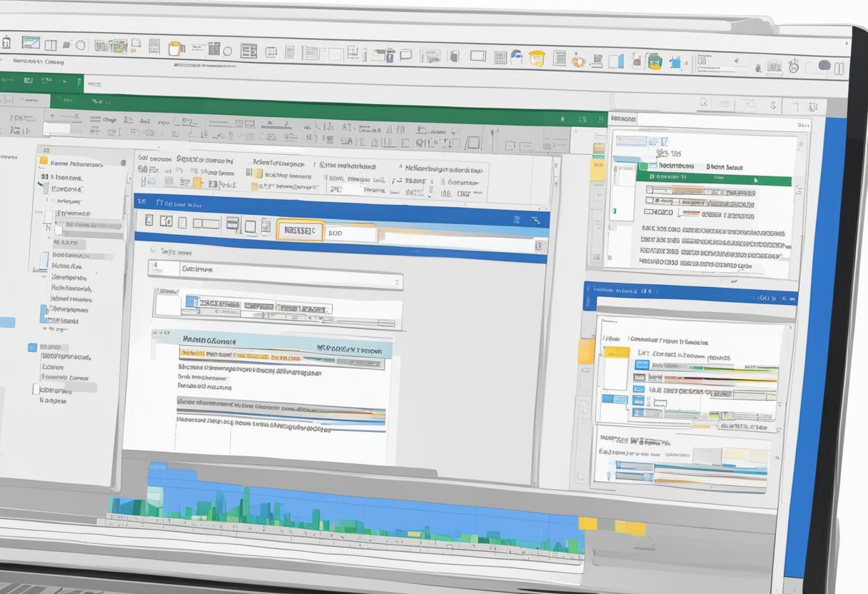Image resolution: width=868 pixels, height=594 pixels.
Task: Toggle the gray oval switch in top-right toolbar
Action: pos(824,66)
